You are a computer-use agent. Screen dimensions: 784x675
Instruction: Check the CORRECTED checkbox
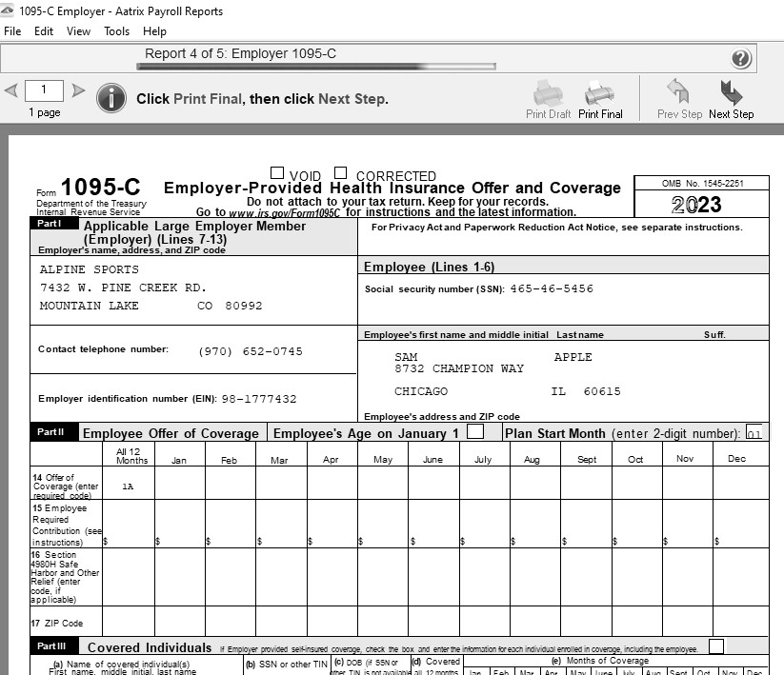tap(340, 173)
